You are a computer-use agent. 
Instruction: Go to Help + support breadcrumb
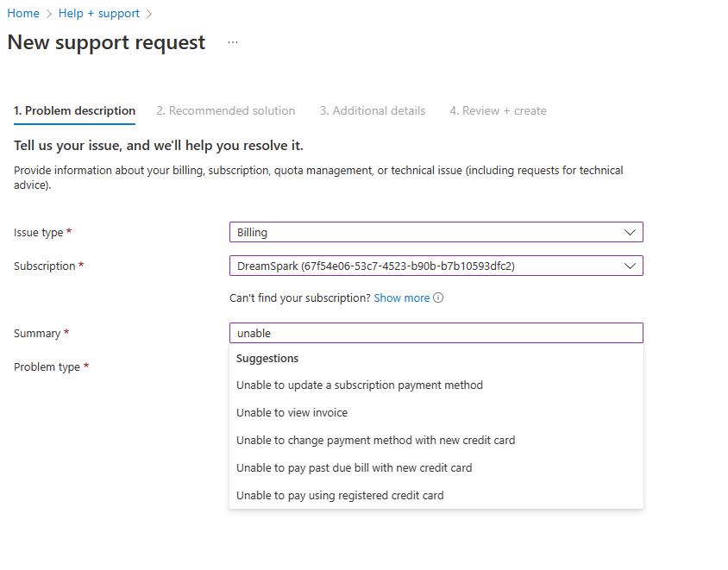click(99, 14)
